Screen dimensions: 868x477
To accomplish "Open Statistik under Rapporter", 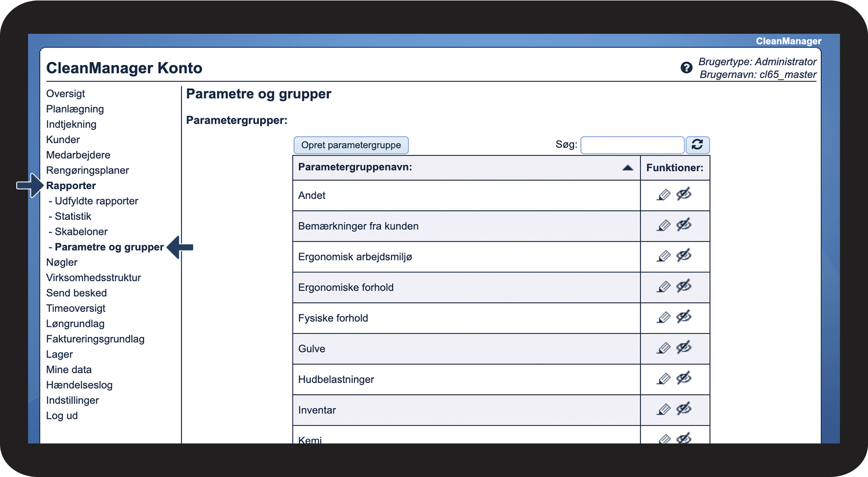I will (x=73, y=216).
